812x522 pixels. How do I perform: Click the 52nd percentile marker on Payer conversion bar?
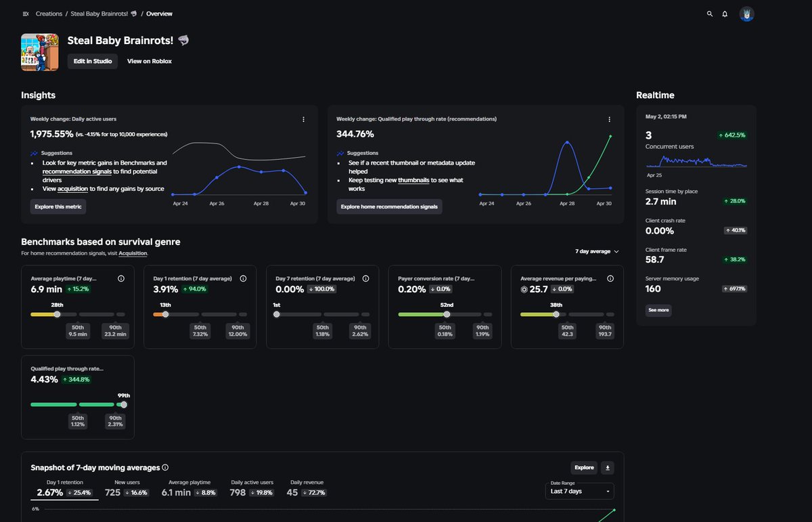(x=447, y=314)
